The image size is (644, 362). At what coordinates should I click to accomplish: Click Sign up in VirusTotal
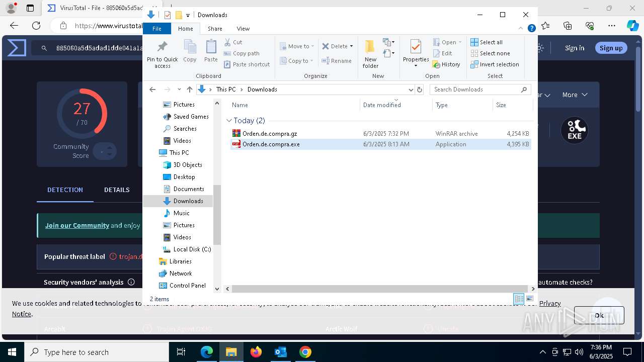click(611, 48)
